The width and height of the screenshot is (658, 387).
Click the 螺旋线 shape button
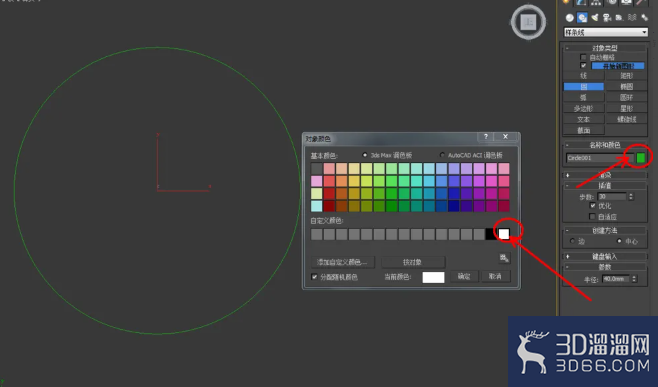pos(627,119)
